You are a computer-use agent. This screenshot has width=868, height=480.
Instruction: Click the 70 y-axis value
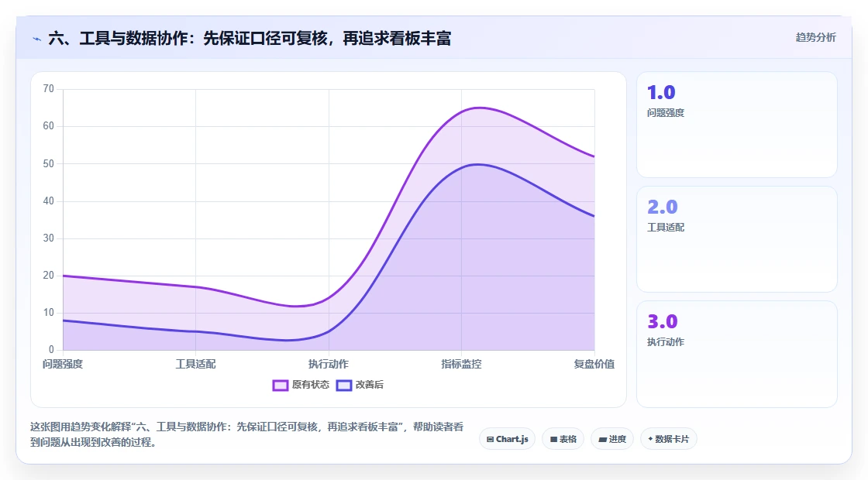[x=49, y=89]
